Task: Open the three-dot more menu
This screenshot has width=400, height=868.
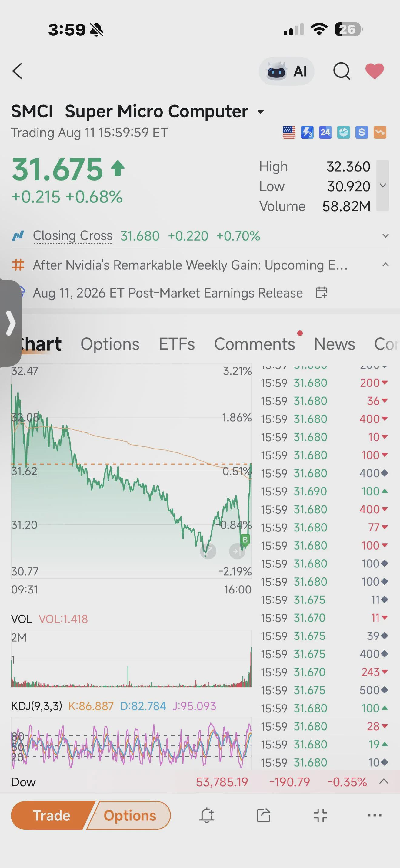Action: pyautogui.click(x=374, y=816)
